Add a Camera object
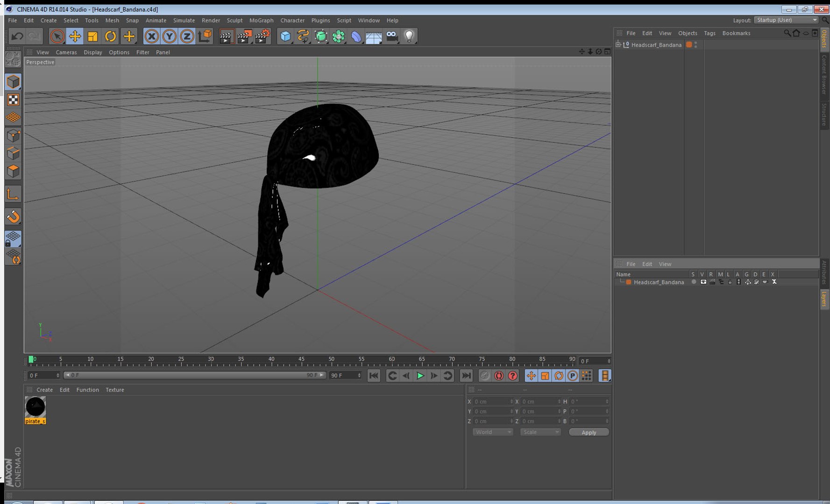Viewport: 830px width, 504px height. point(392,36)
